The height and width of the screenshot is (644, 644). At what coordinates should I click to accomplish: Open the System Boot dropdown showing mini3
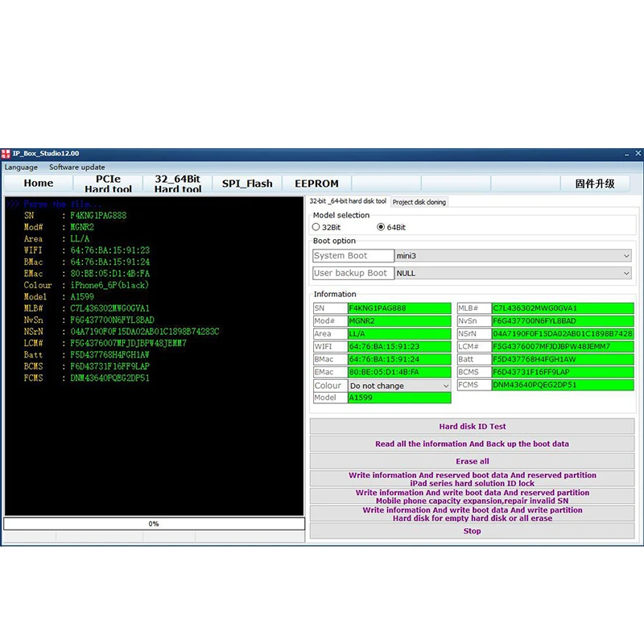pyautogui.click(x=513, y=255)
